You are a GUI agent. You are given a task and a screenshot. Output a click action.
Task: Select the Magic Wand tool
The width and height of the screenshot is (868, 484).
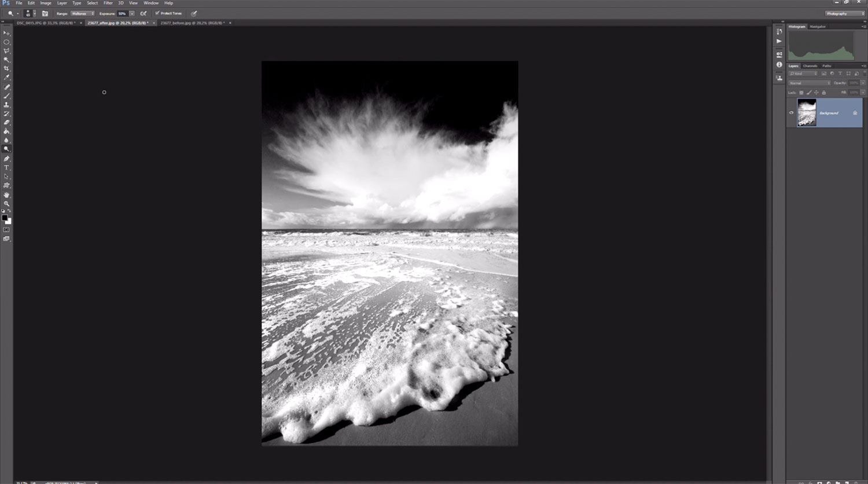(x=6, y=60)
